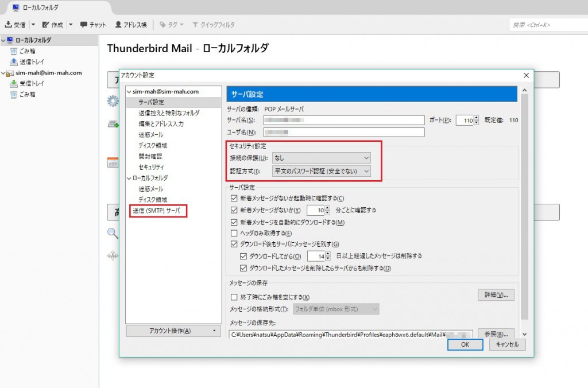
Task: Open 編集とアドレス入力 settings
Action: point(161,124)
